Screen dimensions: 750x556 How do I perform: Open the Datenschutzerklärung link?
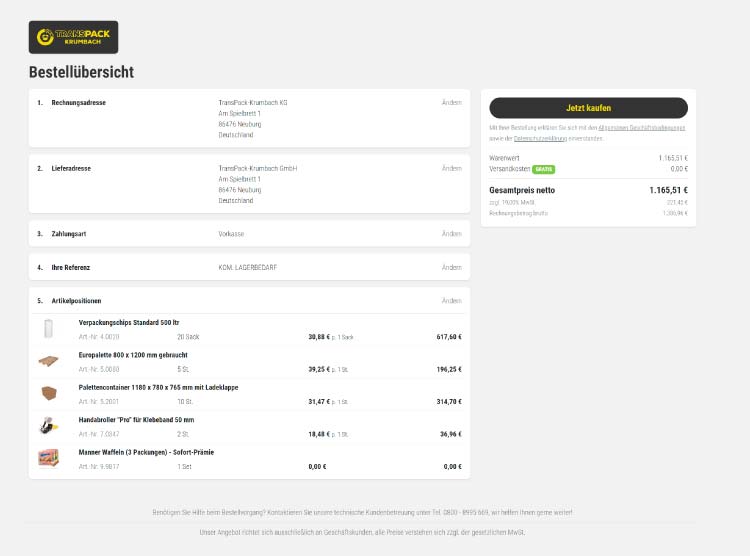point(532,138)
